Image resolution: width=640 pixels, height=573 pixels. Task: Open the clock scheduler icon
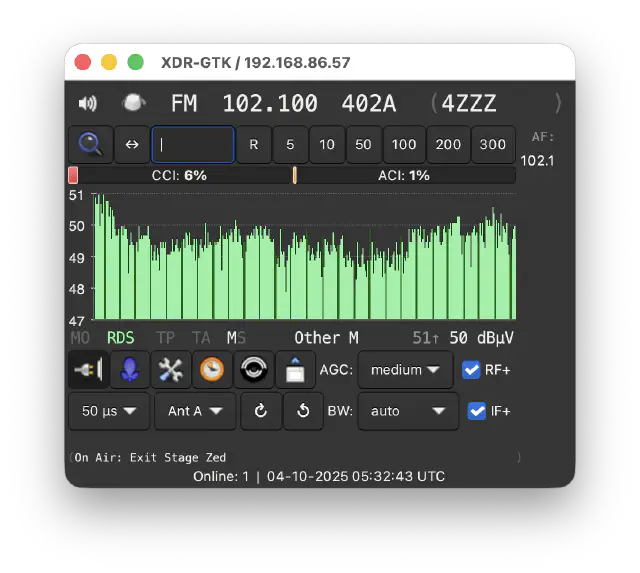click(212, 369)
